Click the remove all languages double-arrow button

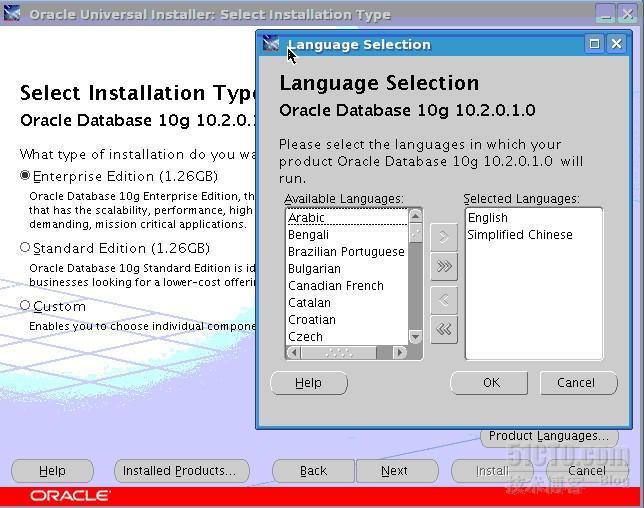click(444, 329)
